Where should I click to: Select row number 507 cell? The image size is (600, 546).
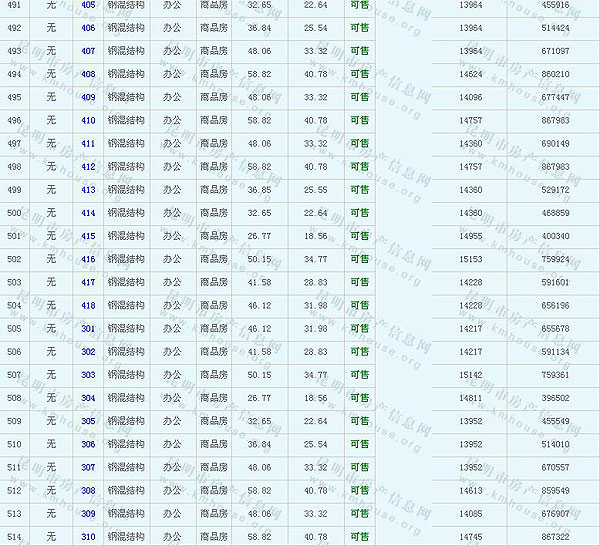pyautogui.click(x=14, y=375)
